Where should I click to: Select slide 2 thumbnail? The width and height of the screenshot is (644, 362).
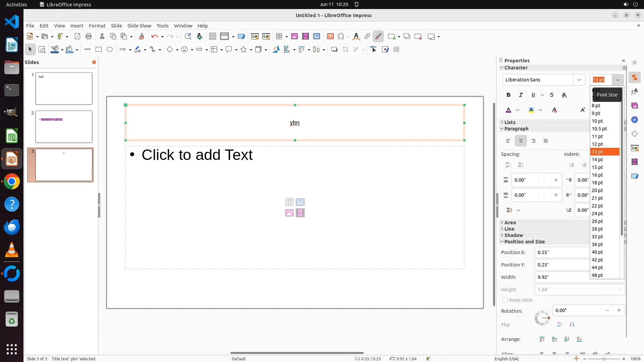pyautogui.click(x=64, y=127)
